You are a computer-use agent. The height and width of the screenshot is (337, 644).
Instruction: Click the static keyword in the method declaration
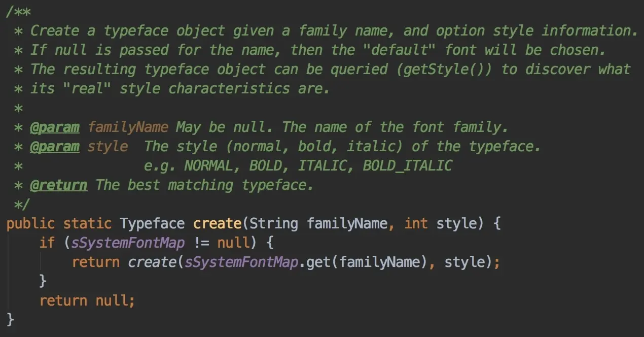pos(88,223)
